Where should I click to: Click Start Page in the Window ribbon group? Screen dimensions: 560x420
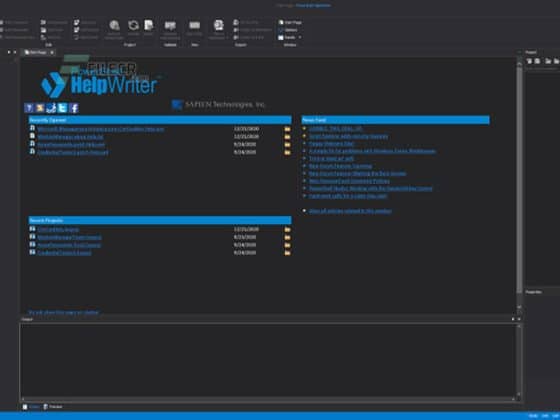(x=290, y=22)
